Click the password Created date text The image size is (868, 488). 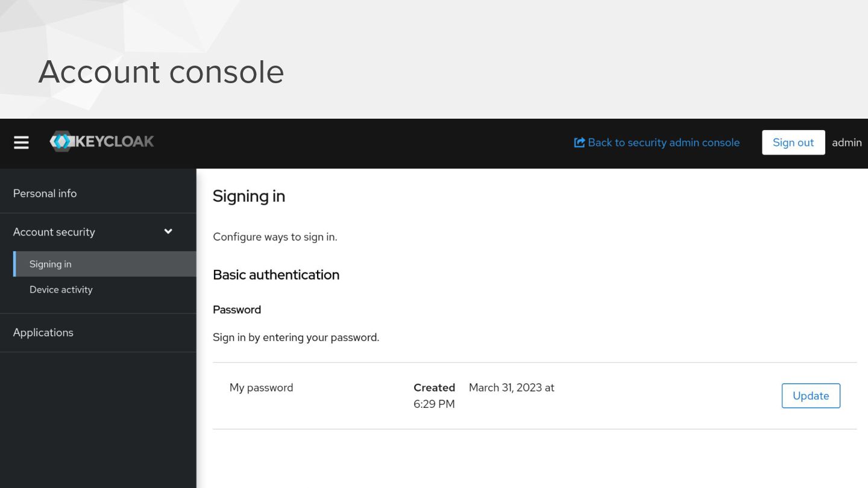click(511, 388)
